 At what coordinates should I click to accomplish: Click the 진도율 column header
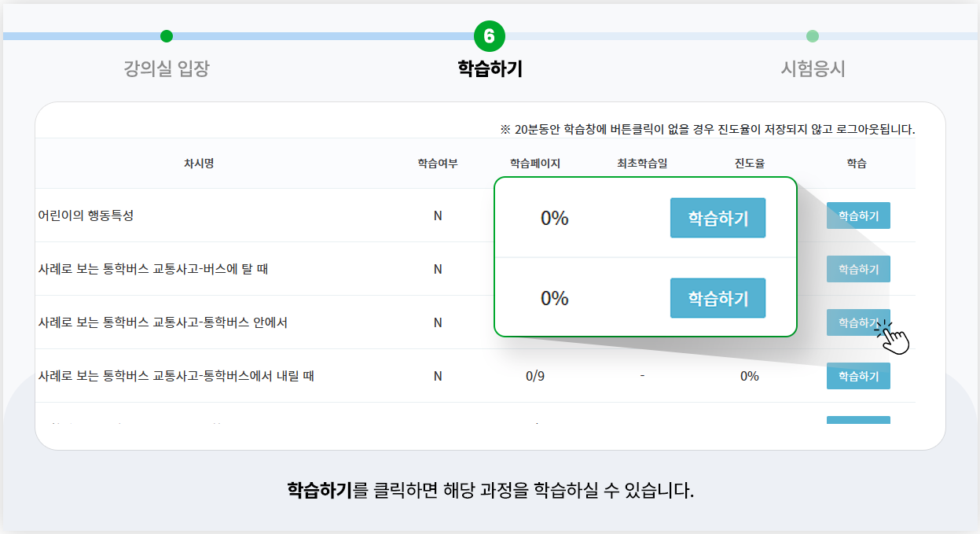750,164
